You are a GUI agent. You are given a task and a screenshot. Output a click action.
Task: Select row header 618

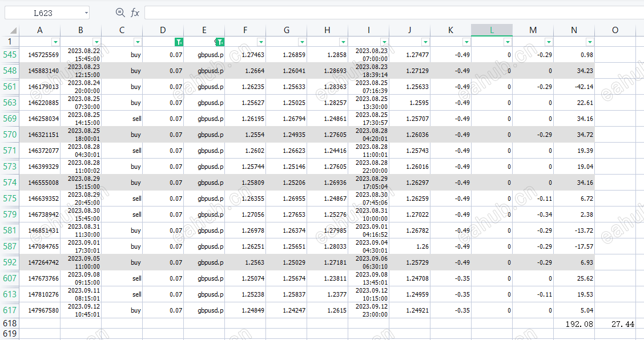point(10,323)
